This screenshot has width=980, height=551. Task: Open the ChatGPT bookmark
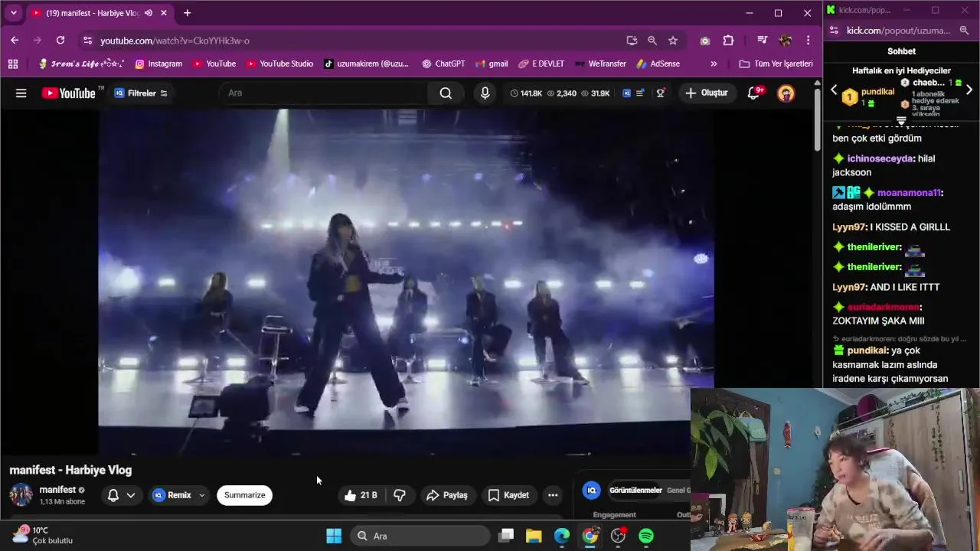click(x=443, y=64)
